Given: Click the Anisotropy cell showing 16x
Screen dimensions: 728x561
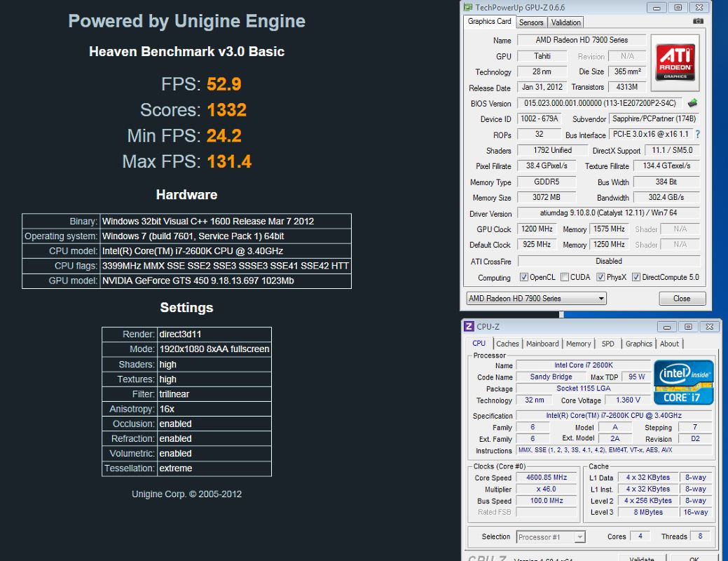Looking at the screenshot, I should coord(214,409).
